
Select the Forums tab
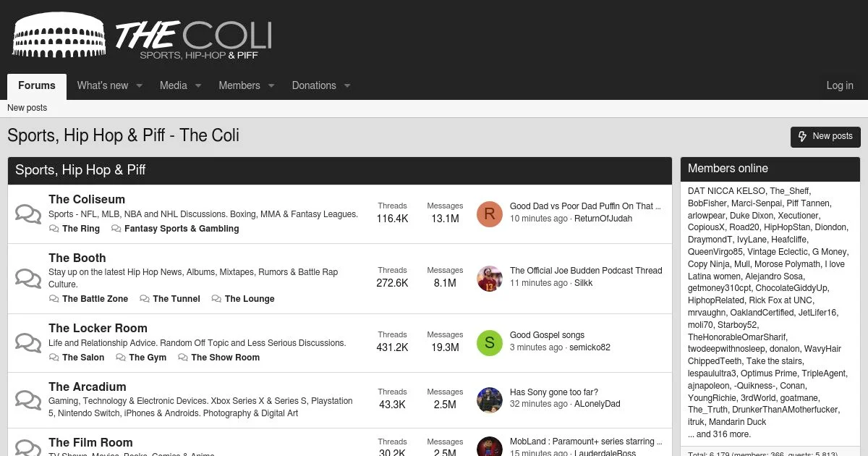(37, 85)
